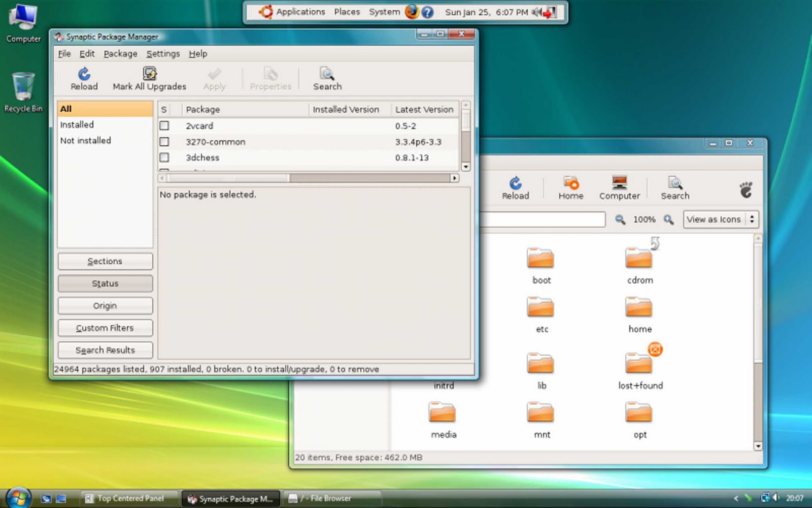Mark the 3dchess package checkbox
The width and height of the screenshot is (812, 508).
[x=164, y=157]
